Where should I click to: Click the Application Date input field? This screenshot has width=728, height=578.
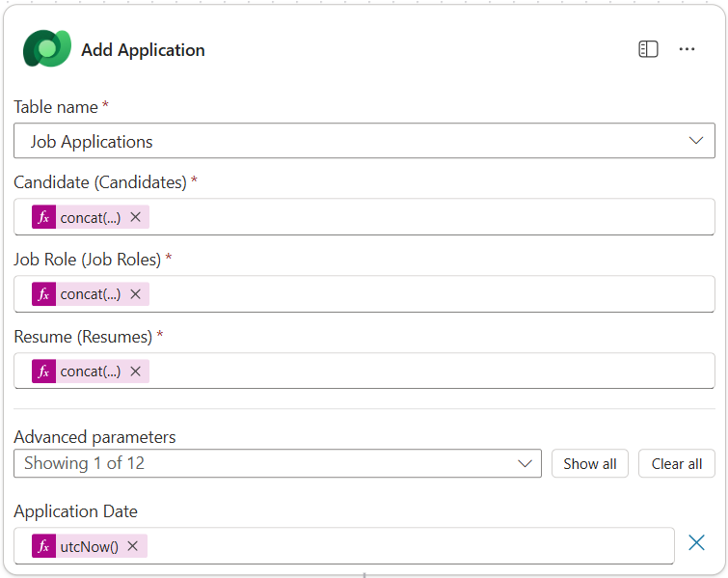point(405,546)
